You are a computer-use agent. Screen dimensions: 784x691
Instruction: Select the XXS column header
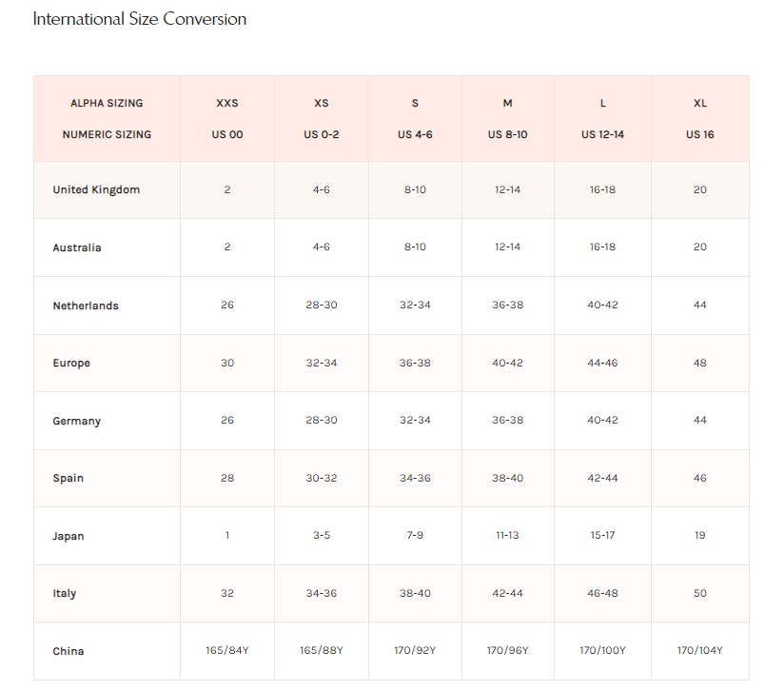[x=227, y=103]
